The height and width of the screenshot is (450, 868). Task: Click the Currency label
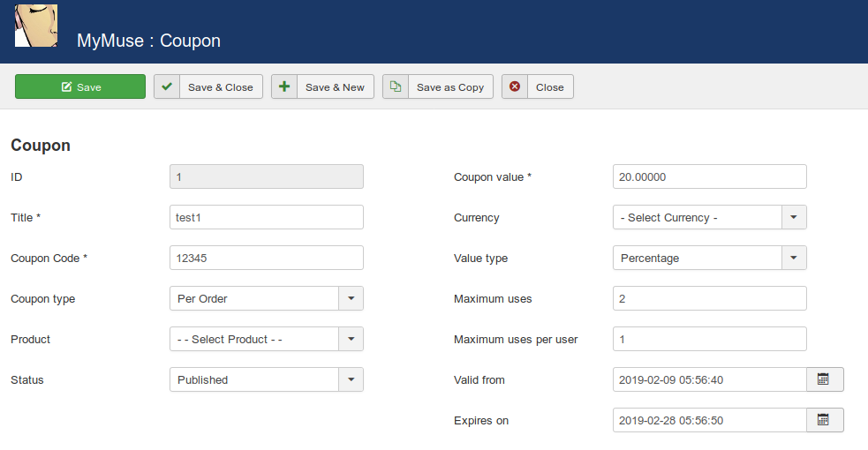(476, 218)
